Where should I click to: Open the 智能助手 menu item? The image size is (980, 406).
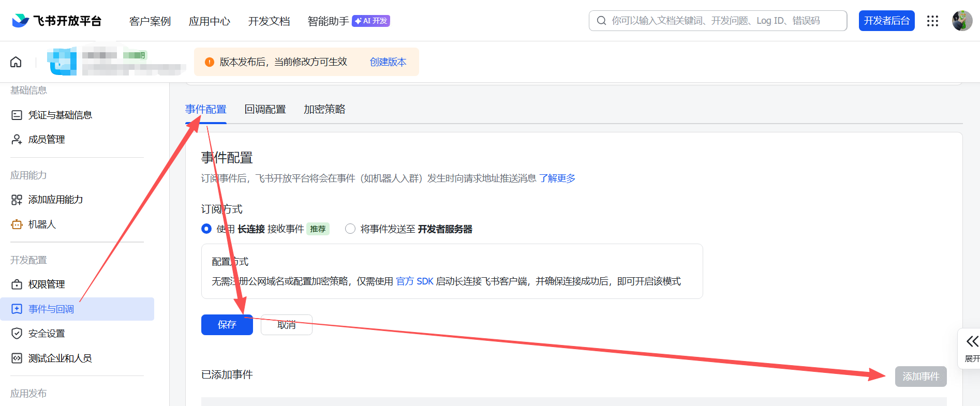[x=328, y=21]
